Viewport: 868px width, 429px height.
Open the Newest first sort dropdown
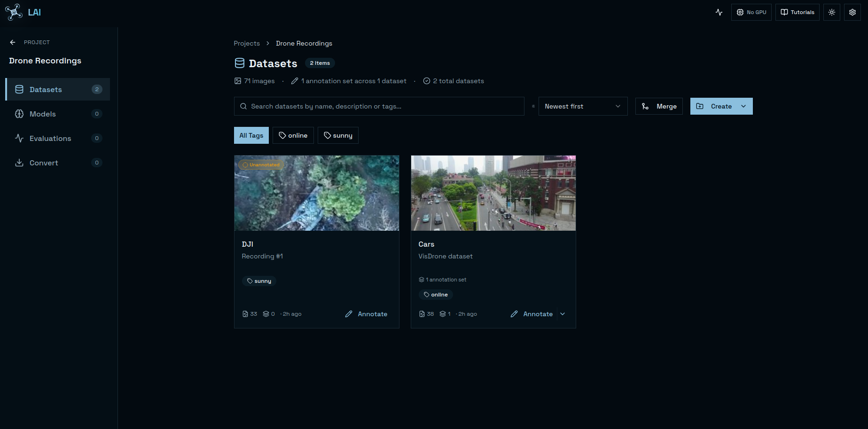pos(583,106)
